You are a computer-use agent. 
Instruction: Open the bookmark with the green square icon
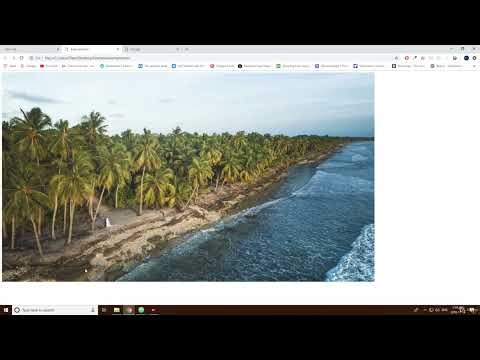click(x=293, y=66)
